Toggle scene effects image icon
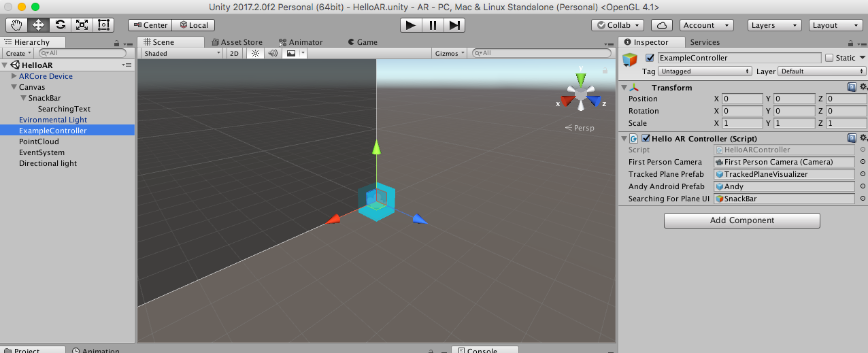Viewport: 868px width, 353px height. (x=290, y=53)
